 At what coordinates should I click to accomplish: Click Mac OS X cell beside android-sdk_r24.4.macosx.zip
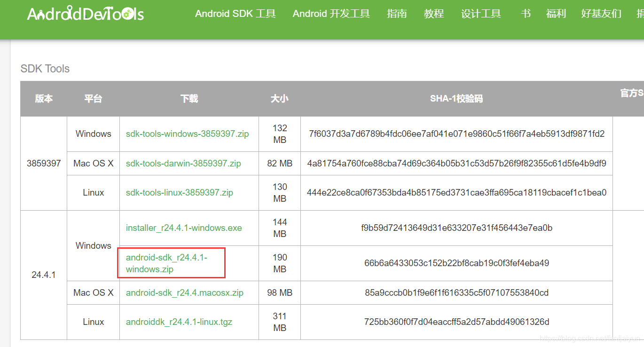(x=93, y=292)
